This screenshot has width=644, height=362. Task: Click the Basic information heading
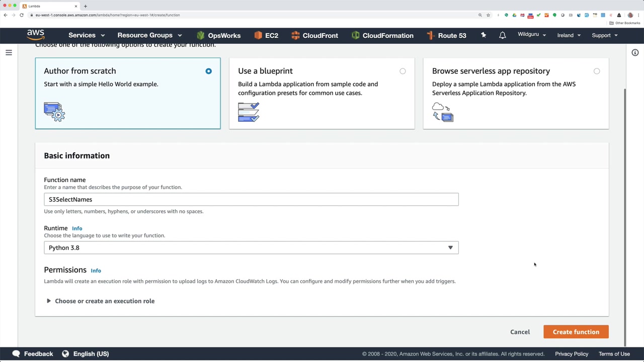click(x=76, y=155)
